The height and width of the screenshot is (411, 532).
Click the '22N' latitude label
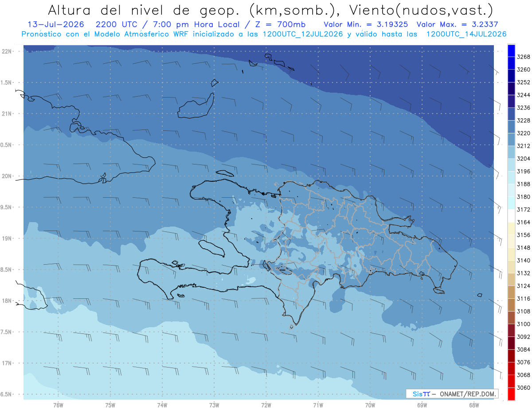click(7, 51)
